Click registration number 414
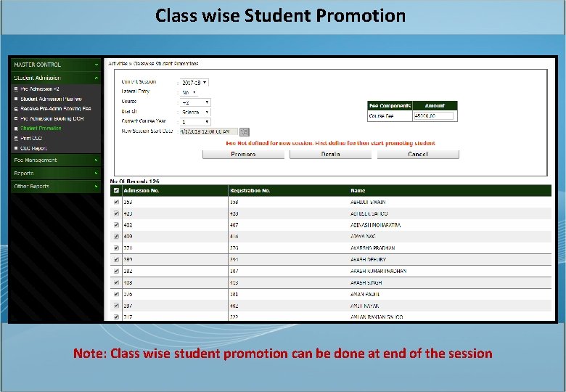This screenshot has height=392, width=566. [x=234, y=237]
